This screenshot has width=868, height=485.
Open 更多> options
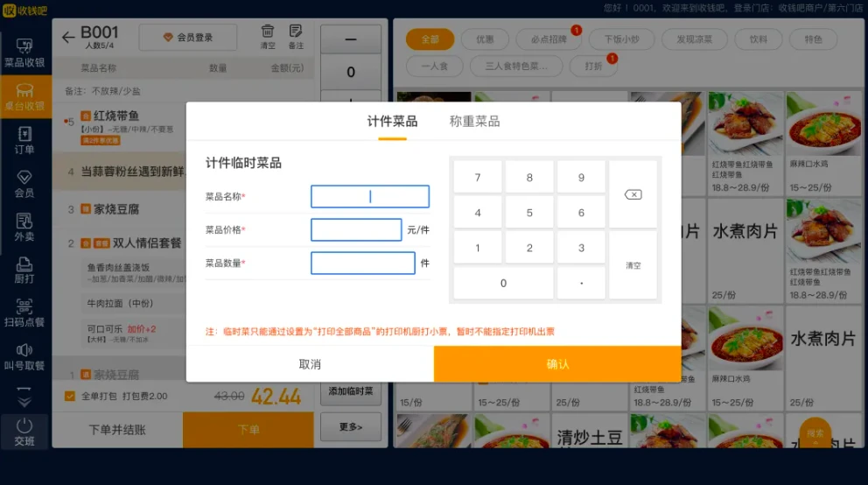350,427
